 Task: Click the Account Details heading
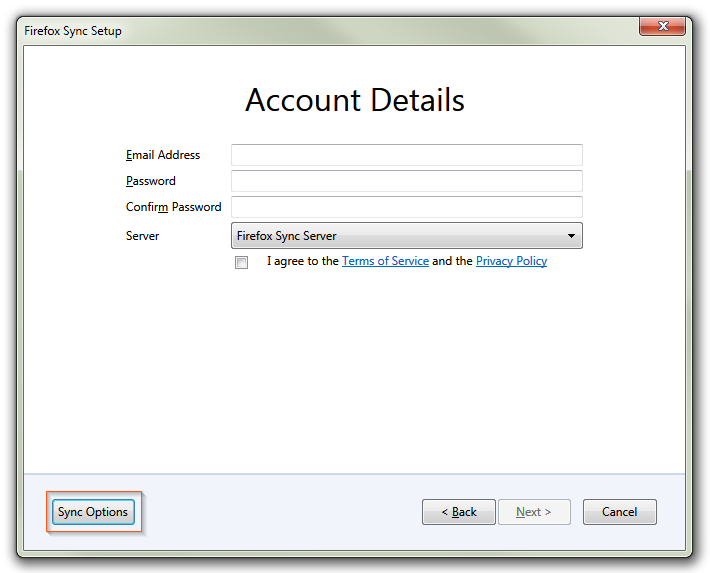point(355,100)
